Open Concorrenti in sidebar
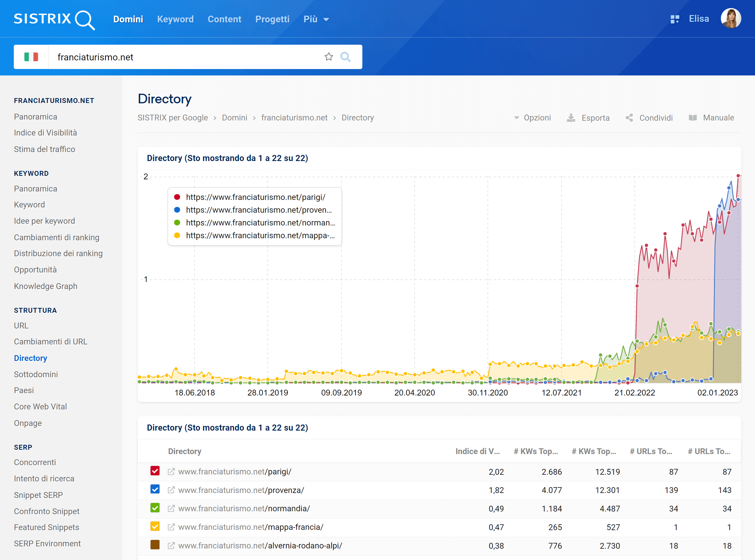 click(35, 462)
